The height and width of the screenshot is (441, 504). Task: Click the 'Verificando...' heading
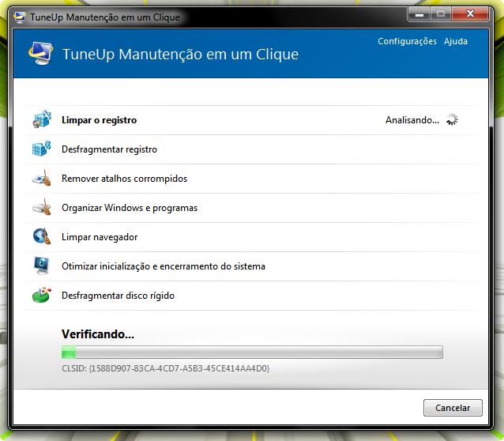point(98,334)
